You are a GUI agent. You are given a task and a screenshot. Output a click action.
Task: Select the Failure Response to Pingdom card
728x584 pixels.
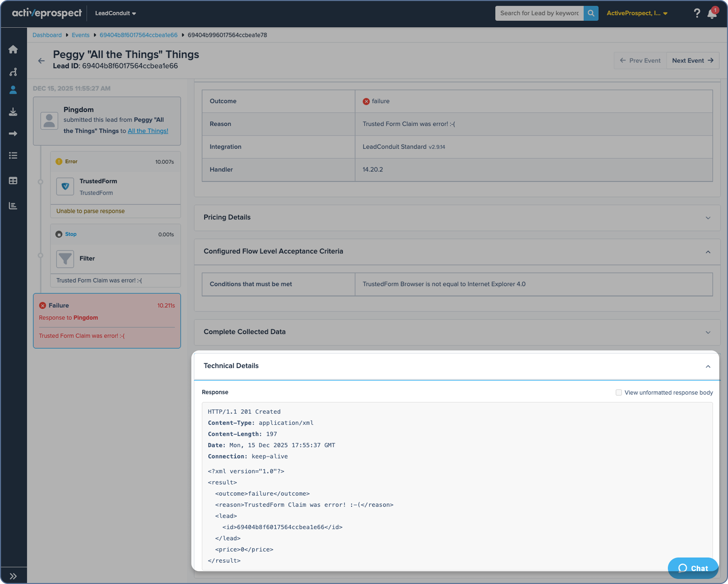107,321
